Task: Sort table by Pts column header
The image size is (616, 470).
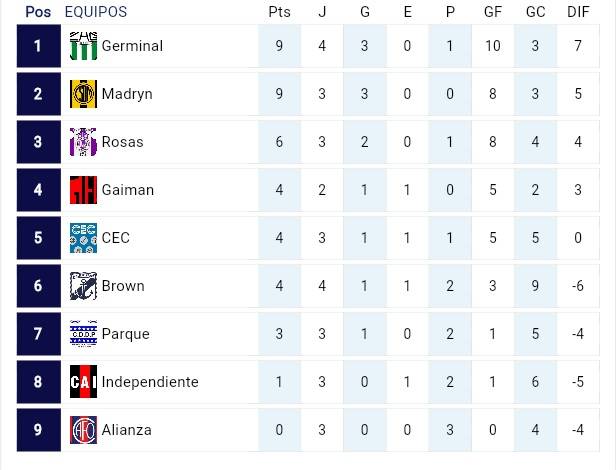Action: [x=279, y=12]
